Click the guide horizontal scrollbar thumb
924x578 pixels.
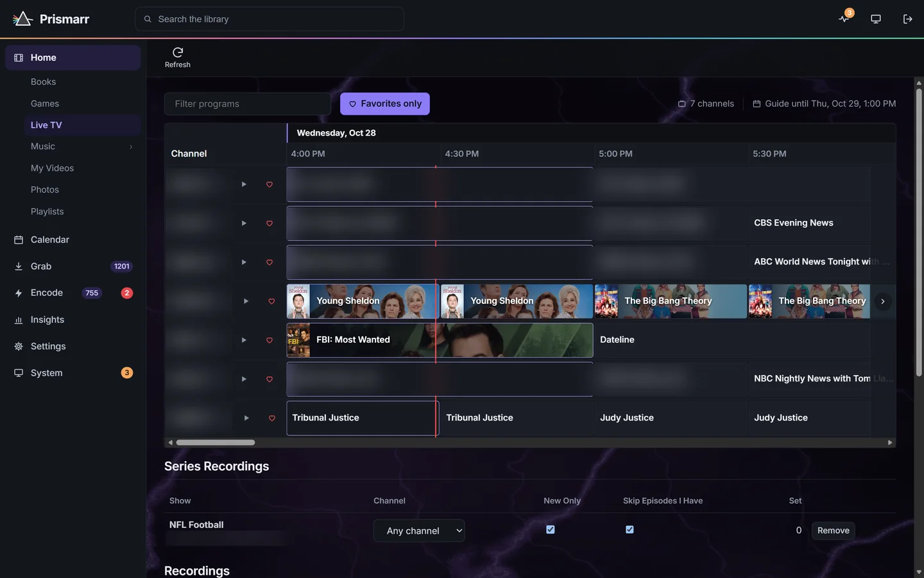point(216,442)
